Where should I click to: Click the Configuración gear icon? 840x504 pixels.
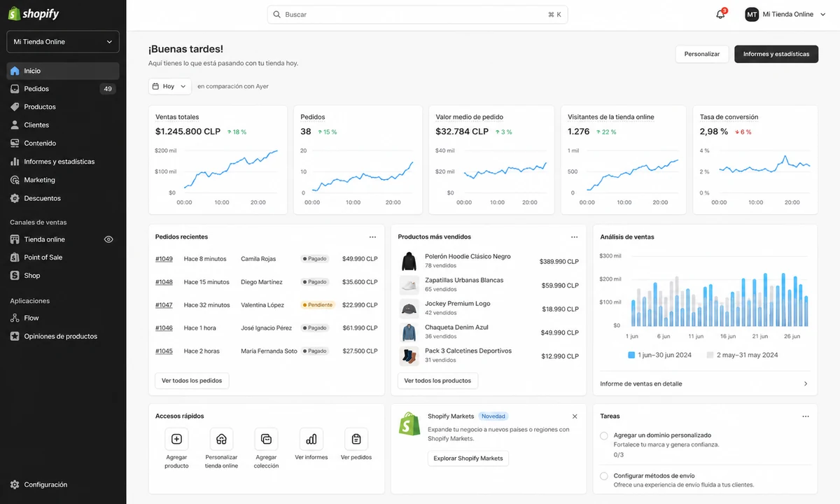[15, 484]
